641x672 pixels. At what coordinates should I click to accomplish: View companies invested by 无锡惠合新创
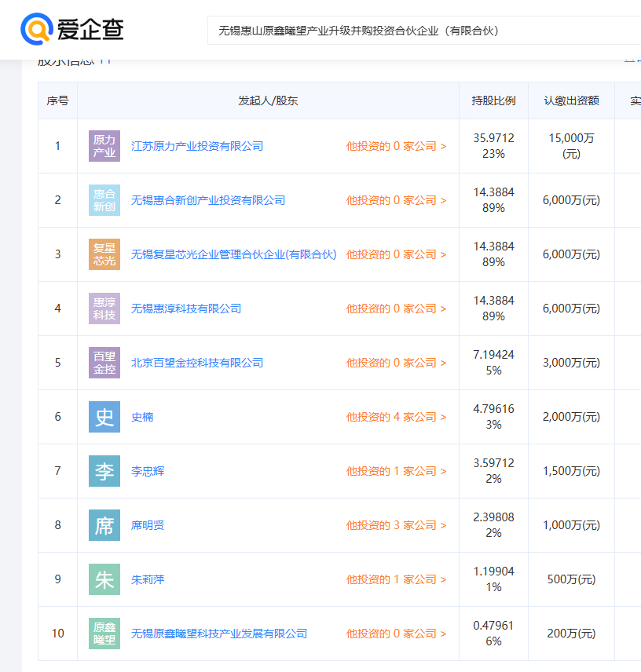(x=396, y=200)
